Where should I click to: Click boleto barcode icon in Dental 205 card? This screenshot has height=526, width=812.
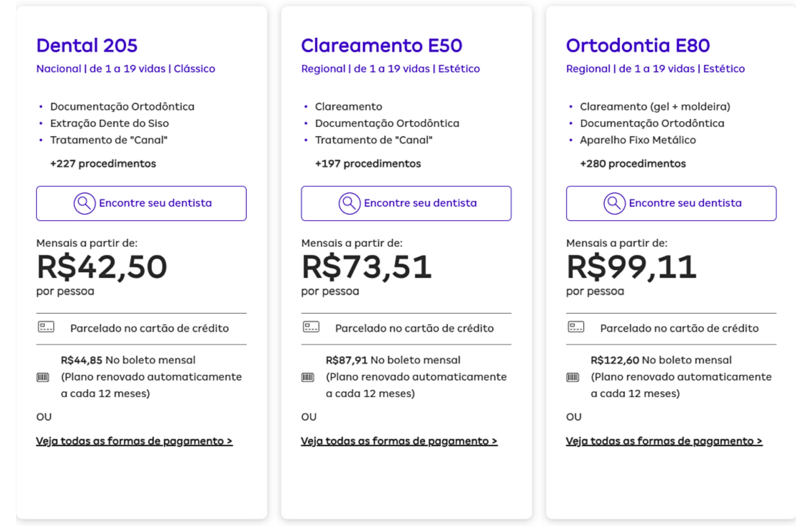tap(43, 377)
